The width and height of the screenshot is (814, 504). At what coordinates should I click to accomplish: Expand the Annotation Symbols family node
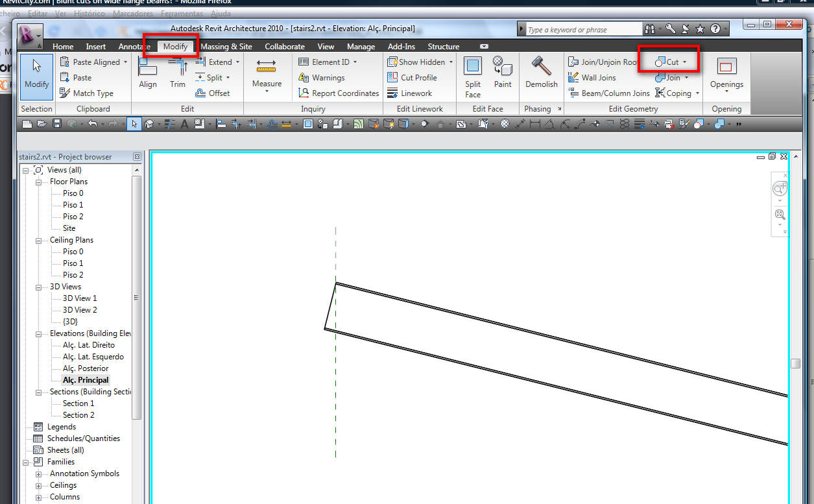click(38, 474)
